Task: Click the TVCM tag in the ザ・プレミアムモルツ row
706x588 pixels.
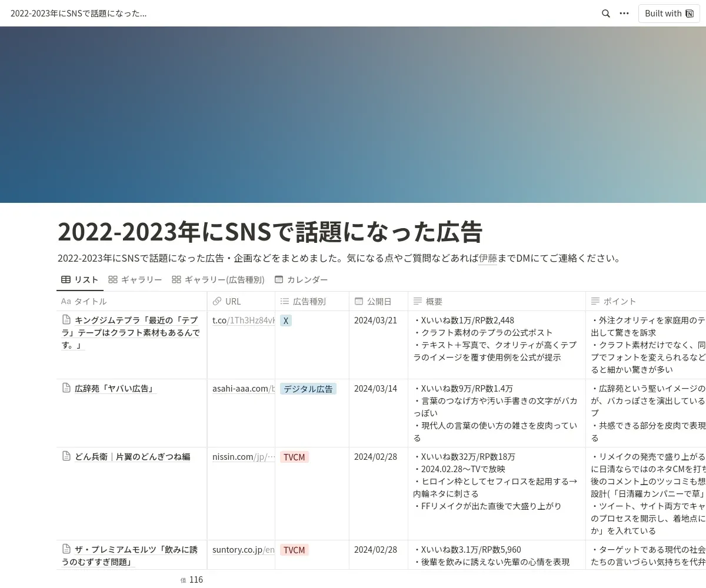Action: tap(294, 550)
